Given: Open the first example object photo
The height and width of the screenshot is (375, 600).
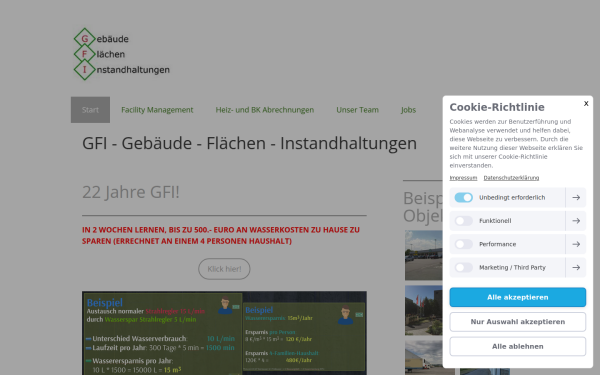Looking at the screenshot, I should [x=424, y=255].
